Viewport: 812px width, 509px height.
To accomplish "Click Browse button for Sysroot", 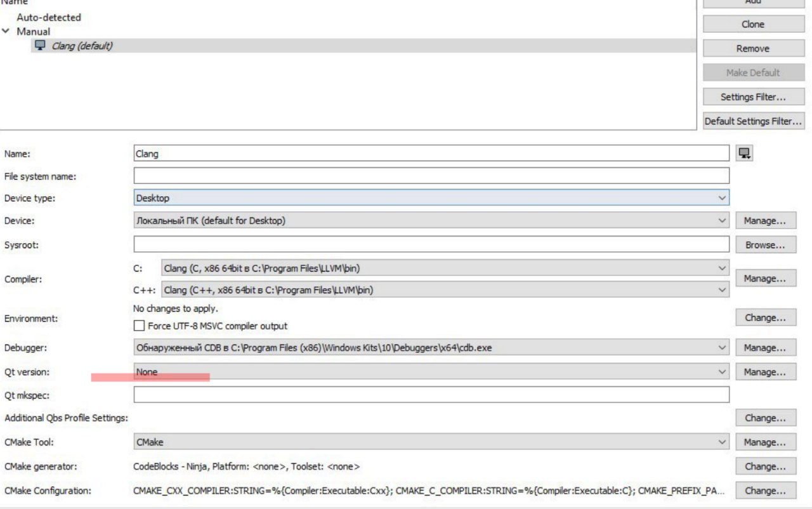I will click(x=766, y=245).
